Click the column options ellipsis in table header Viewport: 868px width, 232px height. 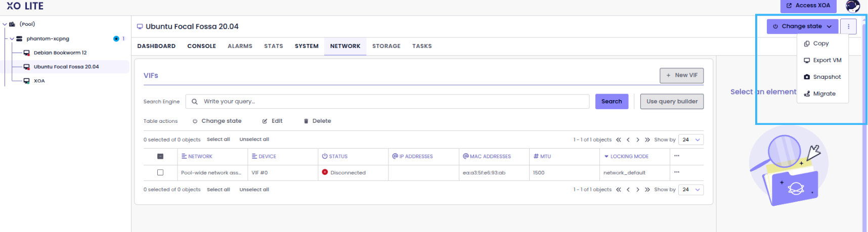click(x=676, y=156)
